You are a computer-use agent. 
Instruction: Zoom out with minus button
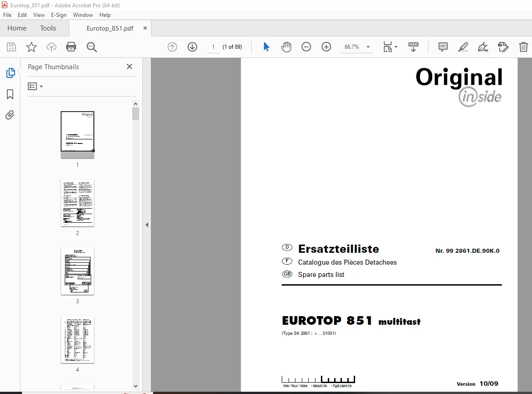306,47
